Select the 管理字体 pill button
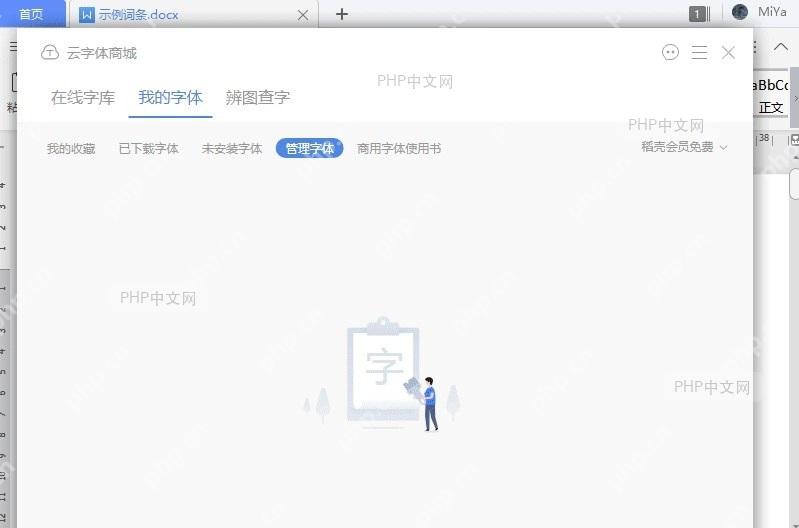 pos(309,148)
